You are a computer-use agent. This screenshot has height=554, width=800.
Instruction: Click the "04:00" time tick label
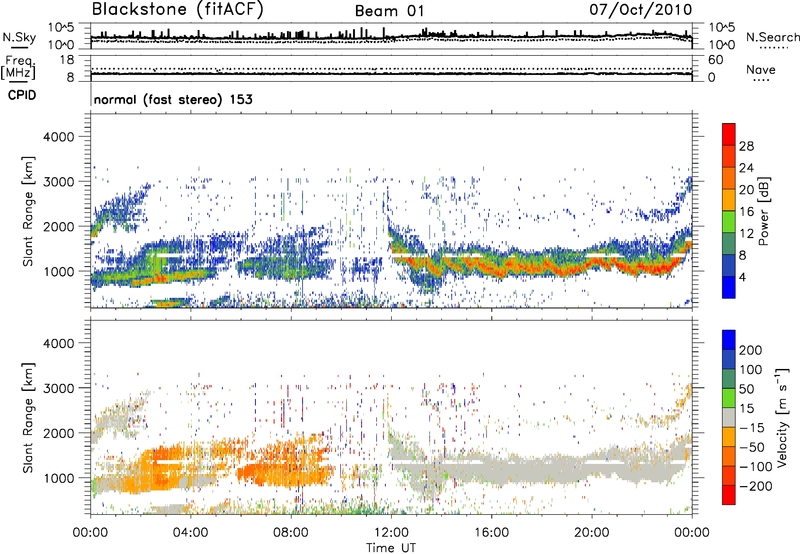[190, 533]
